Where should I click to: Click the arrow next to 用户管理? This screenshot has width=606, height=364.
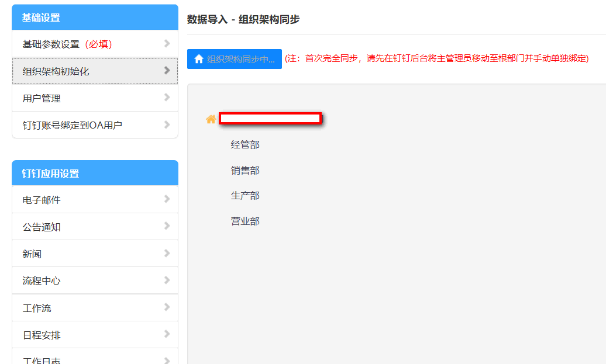pos(167,98)
